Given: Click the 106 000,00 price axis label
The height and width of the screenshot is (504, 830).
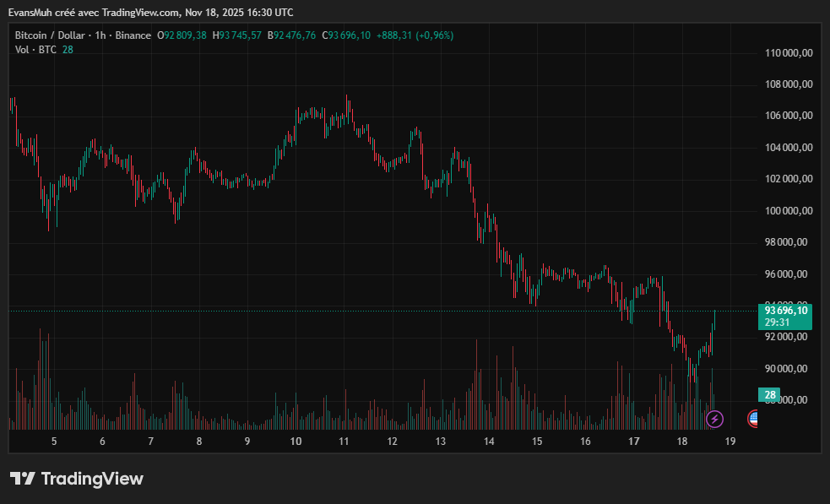Looking at the screenshot, I should 789,116.
